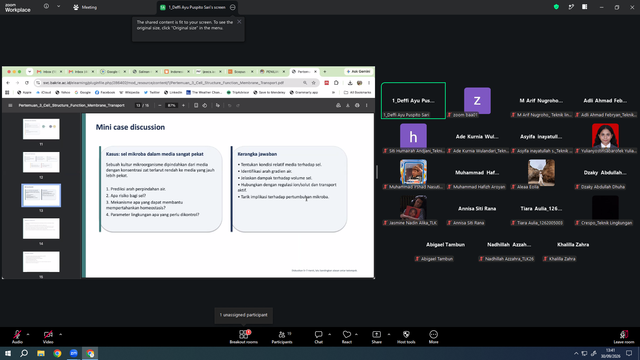Expand the caret beside React
The height and width of the screenshot is (360, 640).
click(356, 334)
